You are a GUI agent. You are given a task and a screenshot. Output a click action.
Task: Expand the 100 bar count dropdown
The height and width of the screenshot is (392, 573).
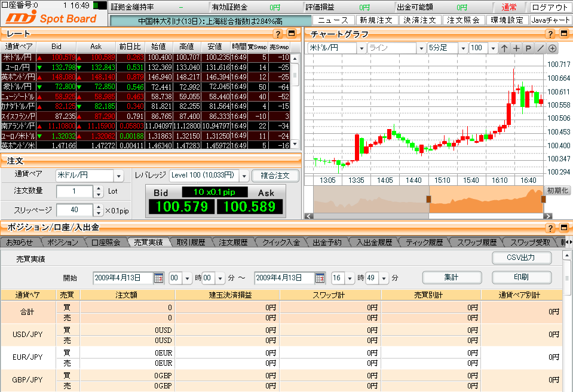point(493,48)
